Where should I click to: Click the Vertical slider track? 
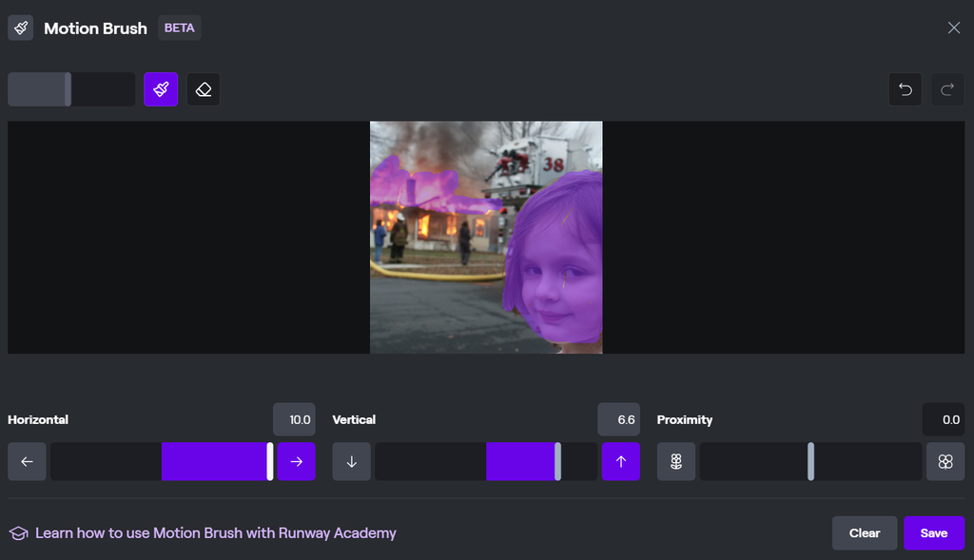click(x=486, y=461)
